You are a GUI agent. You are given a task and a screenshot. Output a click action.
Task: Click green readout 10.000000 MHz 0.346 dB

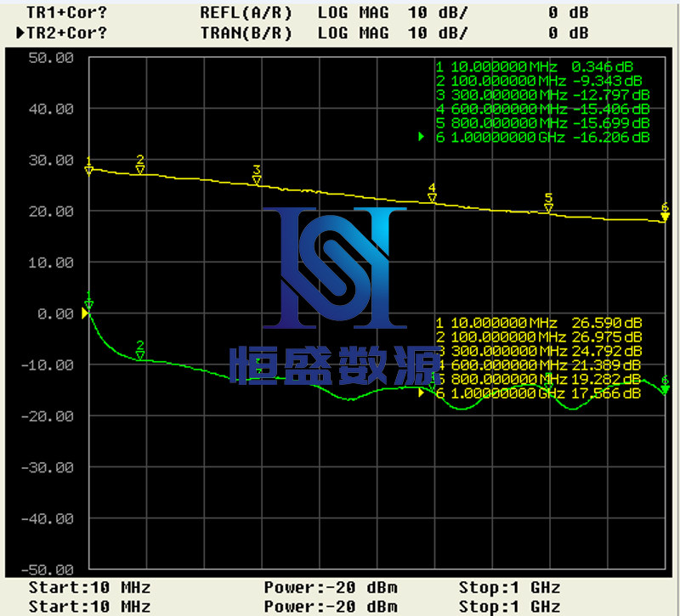[x=535, y=67]
